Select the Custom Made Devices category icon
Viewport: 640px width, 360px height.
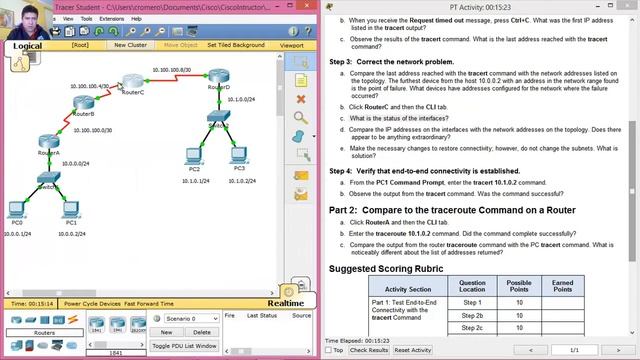[57, 346]
